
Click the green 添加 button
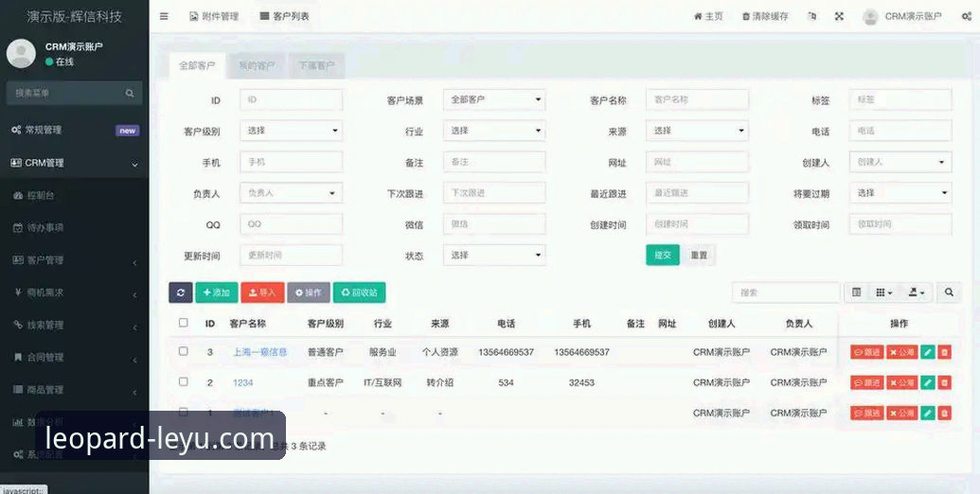click(217, 292)
